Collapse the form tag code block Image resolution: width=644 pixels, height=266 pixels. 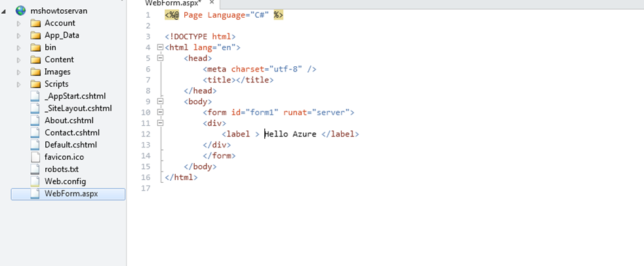[x=160, y=111]
